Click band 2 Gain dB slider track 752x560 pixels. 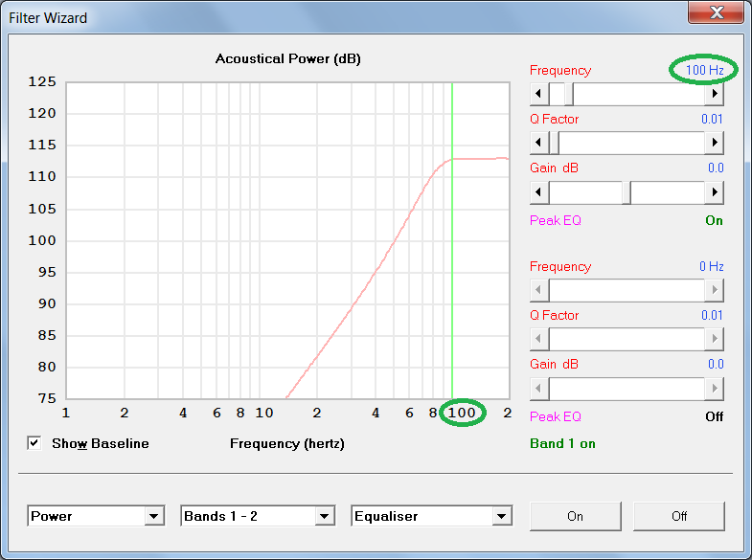tap(627, 389)
